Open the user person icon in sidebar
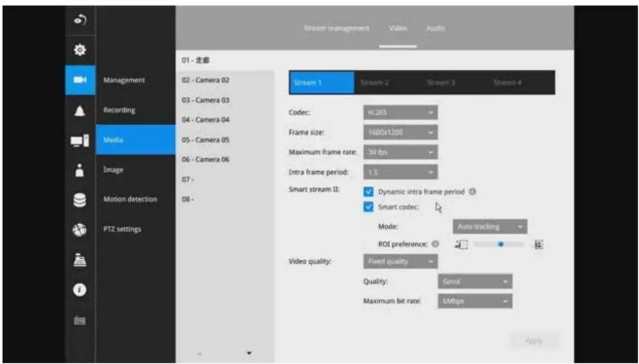This screenshot has width=639, height=364. [x=80, y=170]
